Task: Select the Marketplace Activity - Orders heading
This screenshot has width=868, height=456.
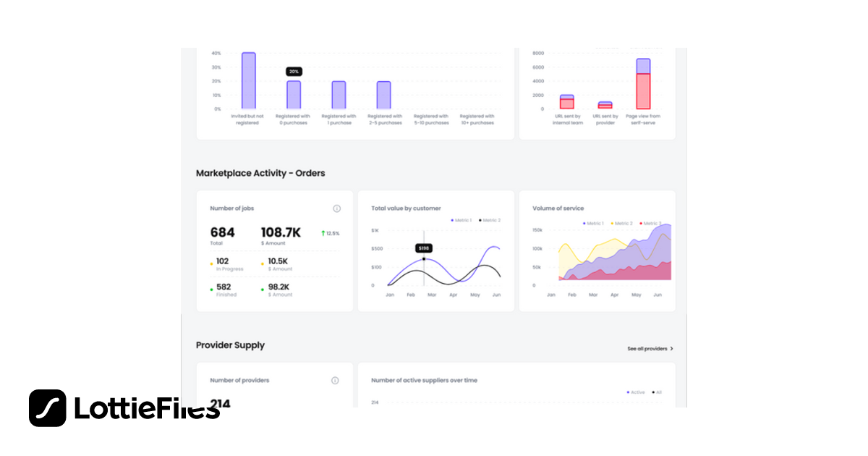Action: tap(260, 173)
